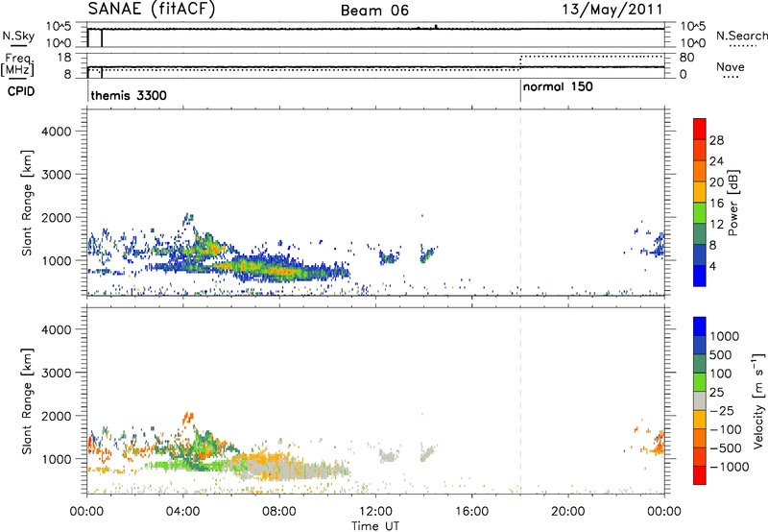Click the "18" frequency axis tick
This screenshot has height=532, width=768.
(64, 58)
